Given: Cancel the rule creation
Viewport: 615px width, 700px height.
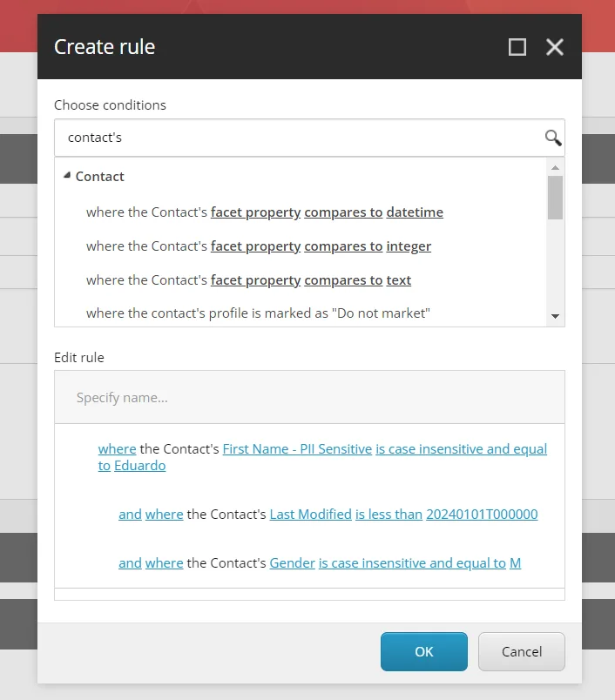Looking at the screenshot, I should (521, 651).
